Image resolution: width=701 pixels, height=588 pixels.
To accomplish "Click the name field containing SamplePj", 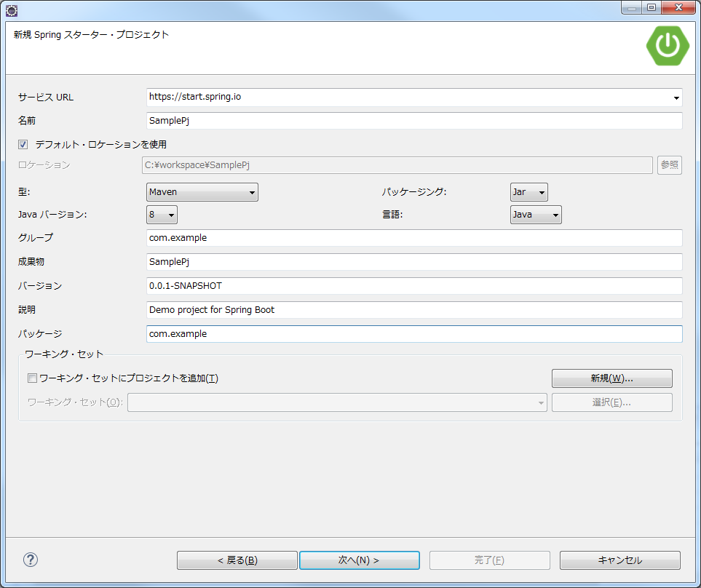I will [x=414, y=121].
